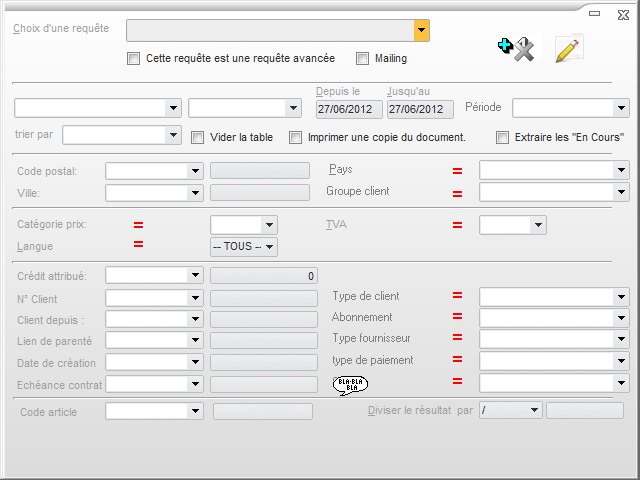Click the pencil edit-document icon
Screen dimensions: 640x480
(568, 48)
